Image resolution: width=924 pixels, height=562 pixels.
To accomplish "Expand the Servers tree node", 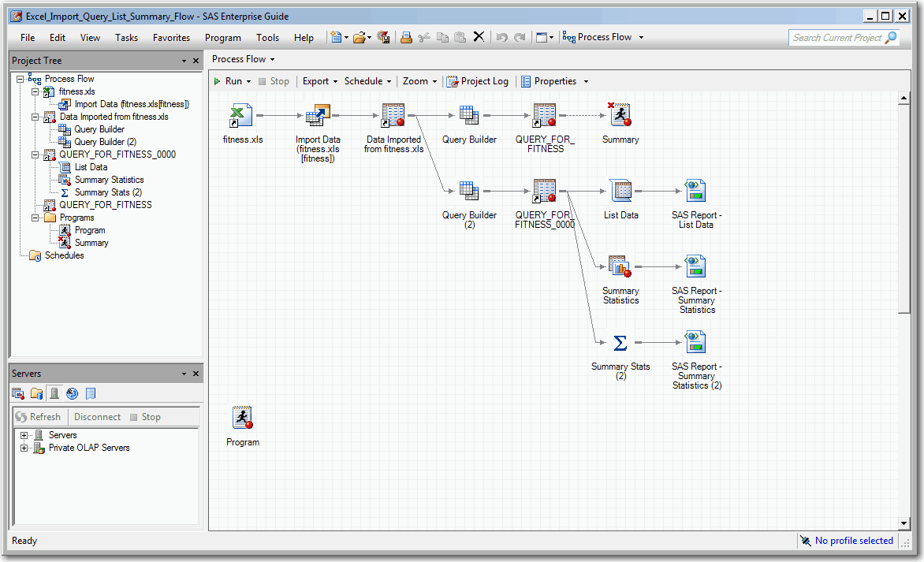I will click(x=24, y=435).
